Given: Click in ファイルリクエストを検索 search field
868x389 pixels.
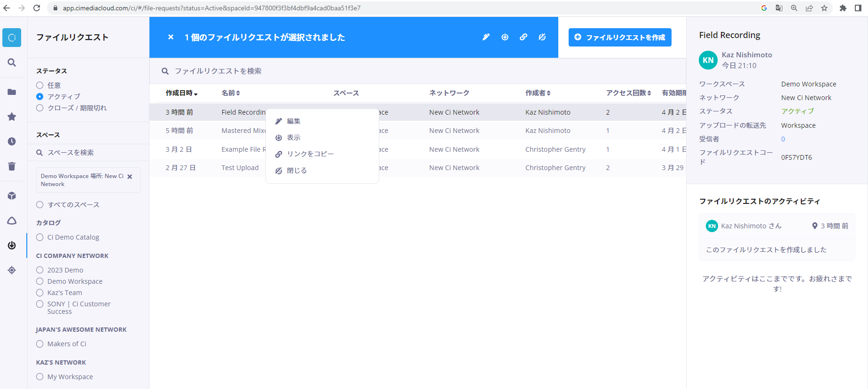Looking at the screenshot, I should (x=418, y=71).
